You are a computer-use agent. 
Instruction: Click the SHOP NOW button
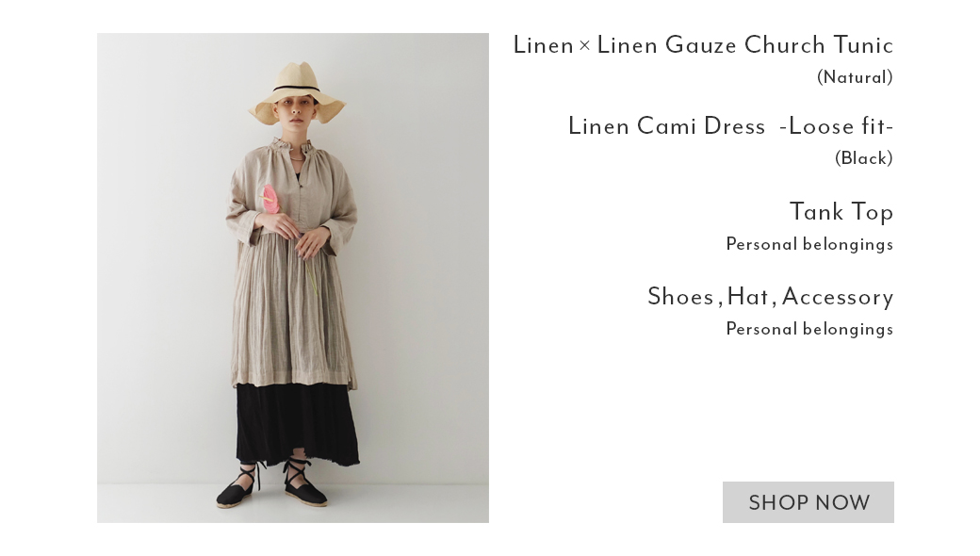coord(808,502)
